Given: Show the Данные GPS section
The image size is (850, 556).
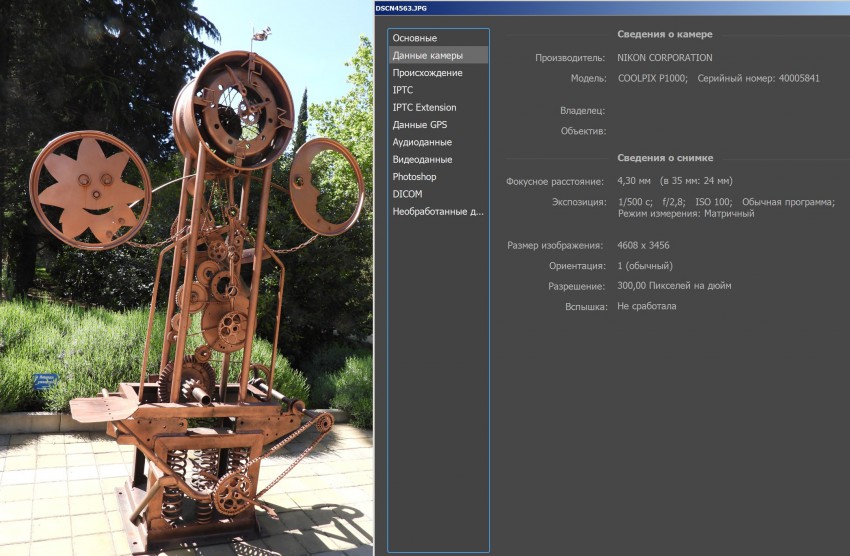Looking at the screenshot, I should coord(420,125).
